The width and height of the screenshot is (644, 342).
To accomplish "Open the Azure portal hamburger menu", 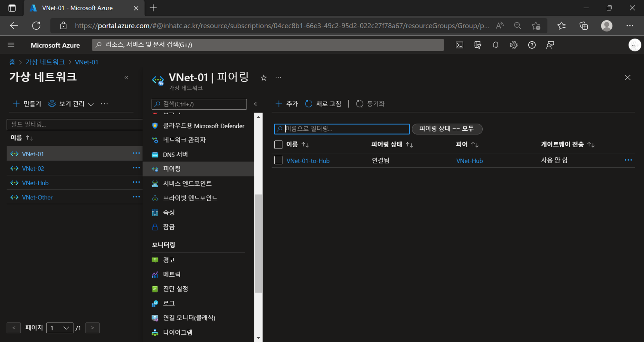I will click(x=11, y=45).
